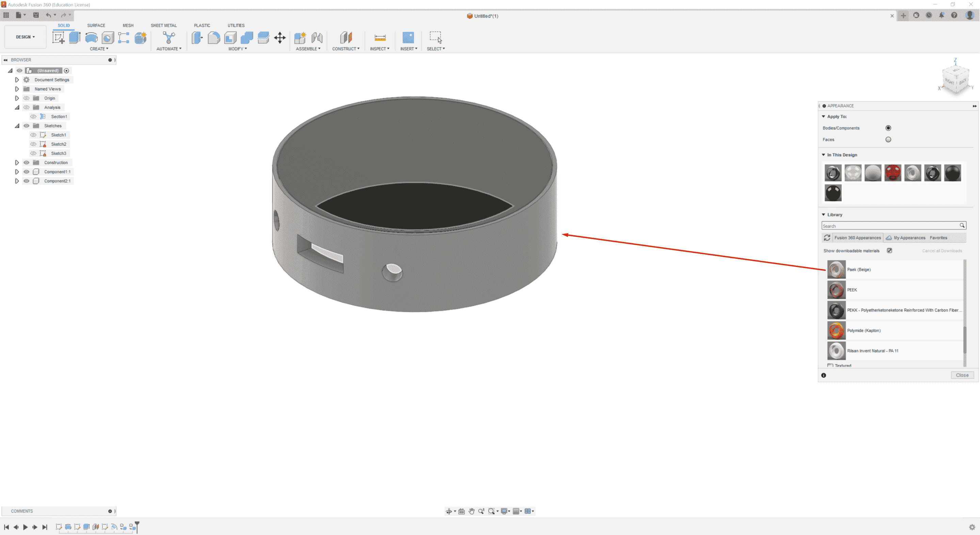
Task: Switch to the SURFACE tab
Action: (96, 26)
